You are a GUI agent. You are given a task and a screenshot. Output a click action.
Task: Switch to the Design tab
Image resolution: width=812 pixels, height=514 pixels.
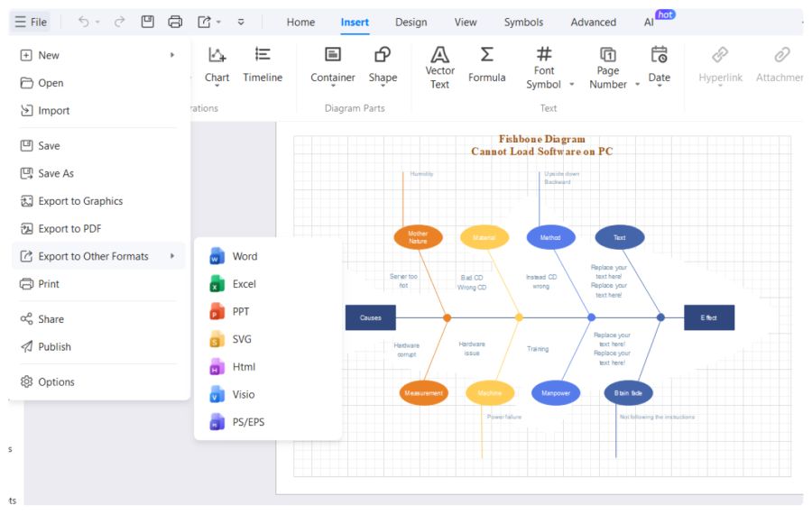tap(411, 23)
